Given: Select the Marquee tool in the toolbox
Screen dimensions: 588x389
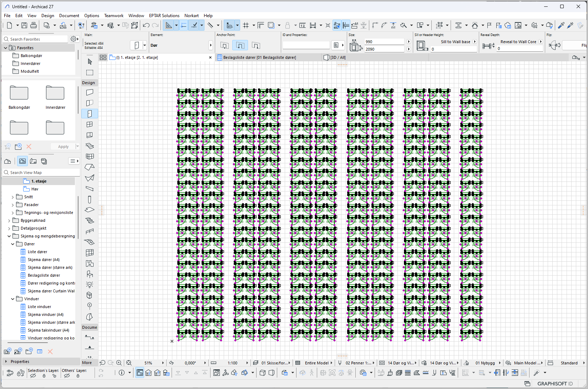Looking at the screenshot, I should 90,72.
